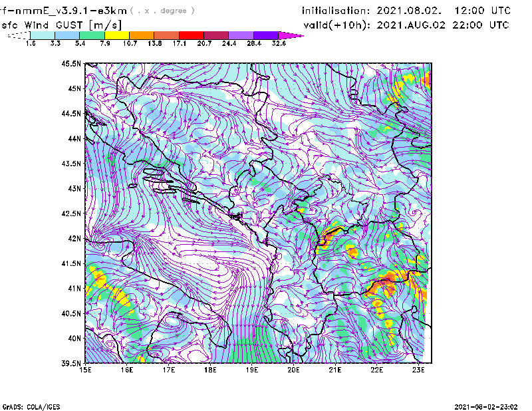Click the green 5.4–7.9 legend swatch
This screenshot has height=411, width=532.
92,35
